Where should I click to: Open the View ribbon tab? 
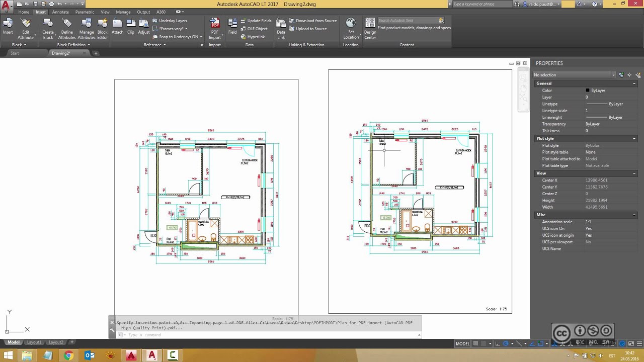point(105,12)
